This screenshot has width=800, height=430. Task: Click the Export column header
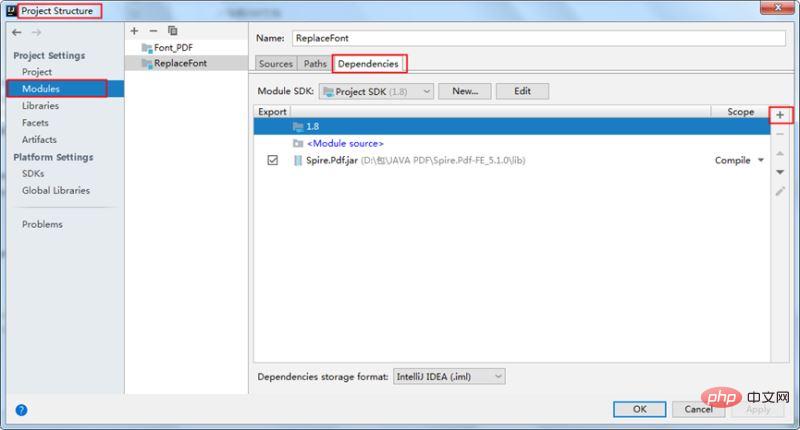(x=272, y=112)
